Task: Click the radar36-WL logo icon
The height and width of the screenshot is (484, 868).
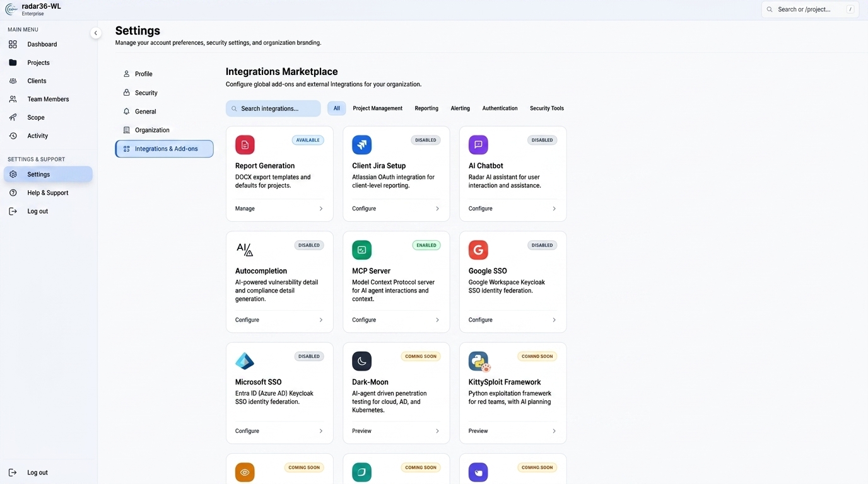Action: point(11,9)
